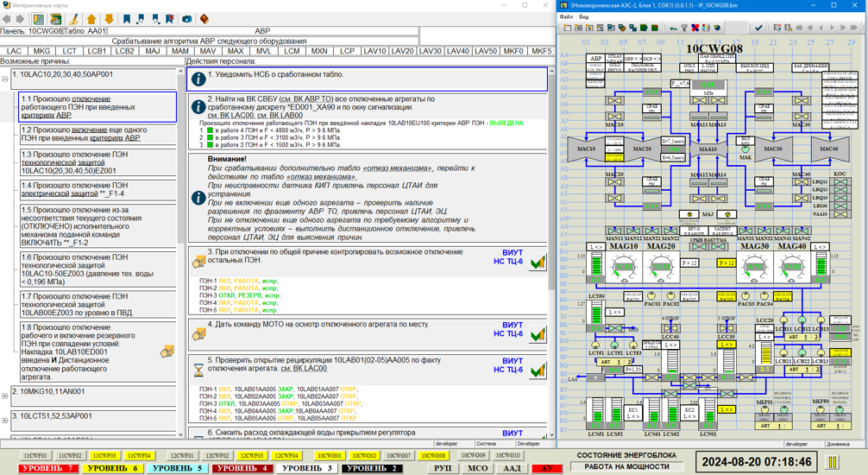Click the bookmark with red X icon
The image size is (868, 475).
[x=170, y=19]
